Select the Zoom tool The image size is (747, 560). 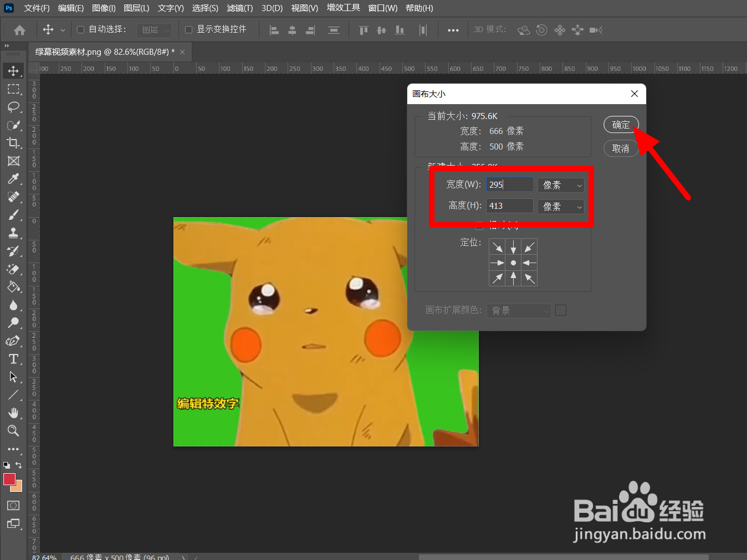(13, 431)
